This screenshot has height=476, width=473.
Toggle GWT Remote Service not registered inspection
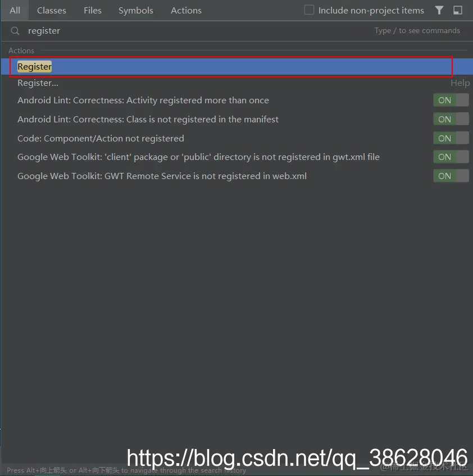[x=451, y=176]
